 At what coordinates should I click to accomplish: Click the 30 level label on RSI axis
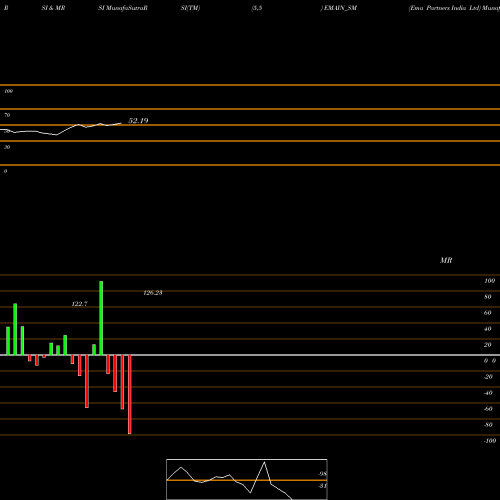[x=7, y=147]
